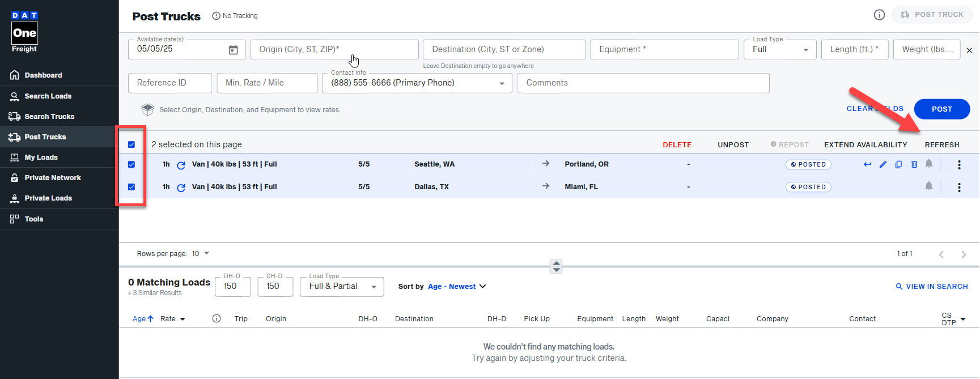Click the Comments input field
980x379 pixels.
643,83
